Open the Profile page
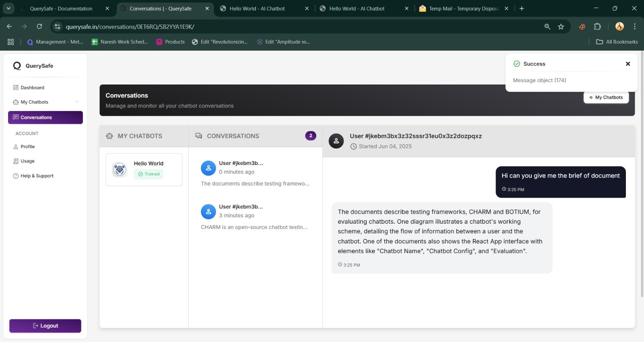 point(45,146)
